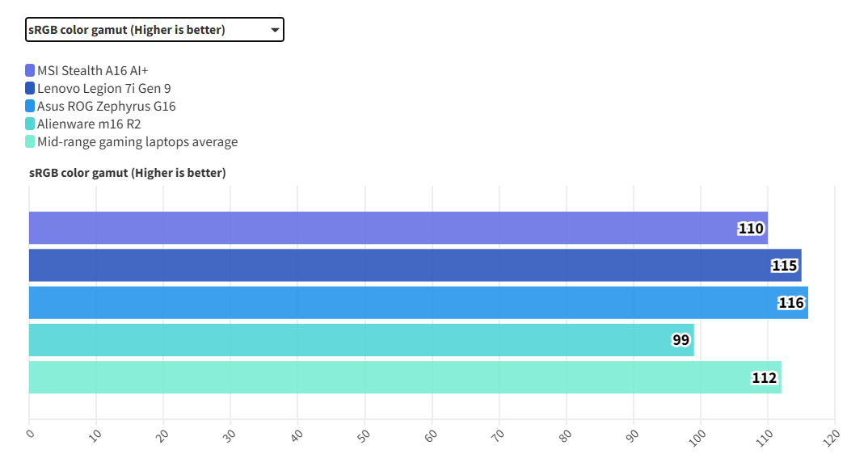Click the 99 value label on chart
This screenshot has width=868, height=458.
(681, 340)
